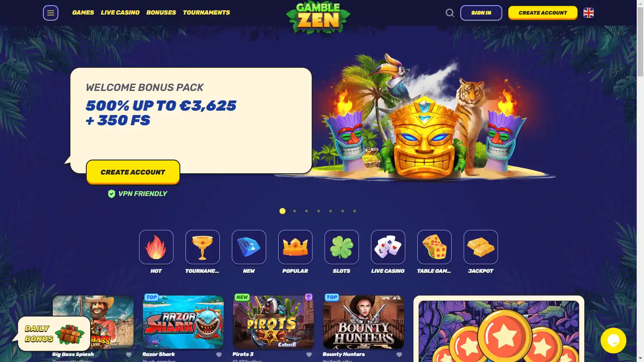Choose the Popular crown category icon
Screen dimensions: 644x362
[x=295, y=247]
